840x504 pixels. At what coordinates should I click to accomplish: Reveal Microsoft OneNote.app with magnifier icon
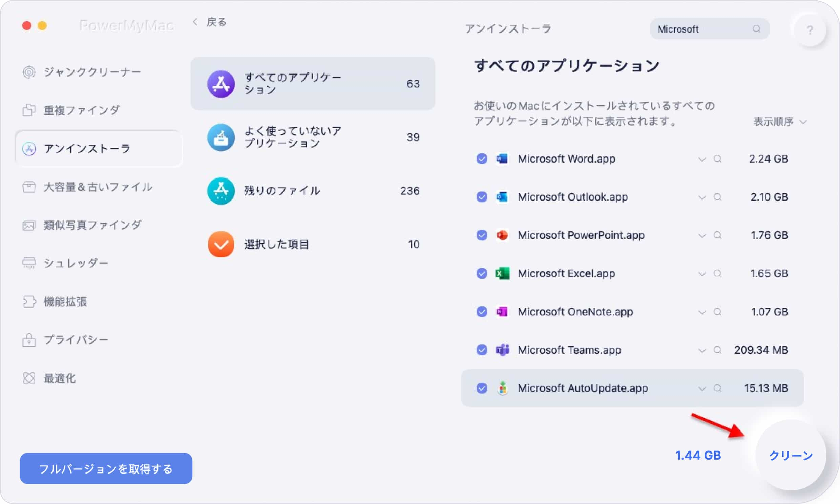[717, 311]
